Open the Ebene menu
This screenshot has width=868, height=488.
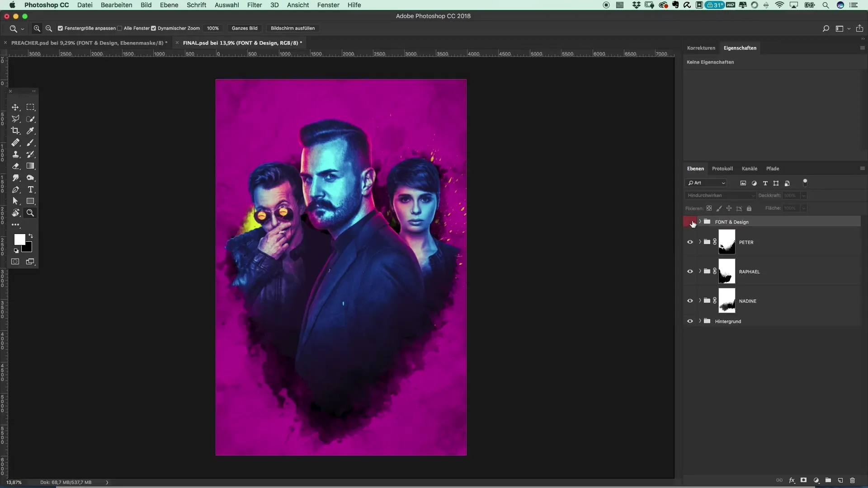click(169, 5)
